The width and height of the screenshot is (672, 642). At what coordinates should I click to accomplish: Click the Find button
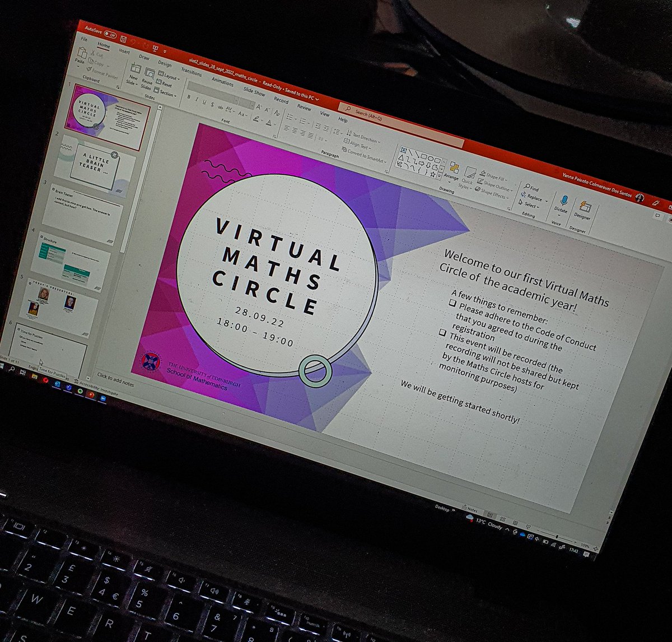coord(531,187)
